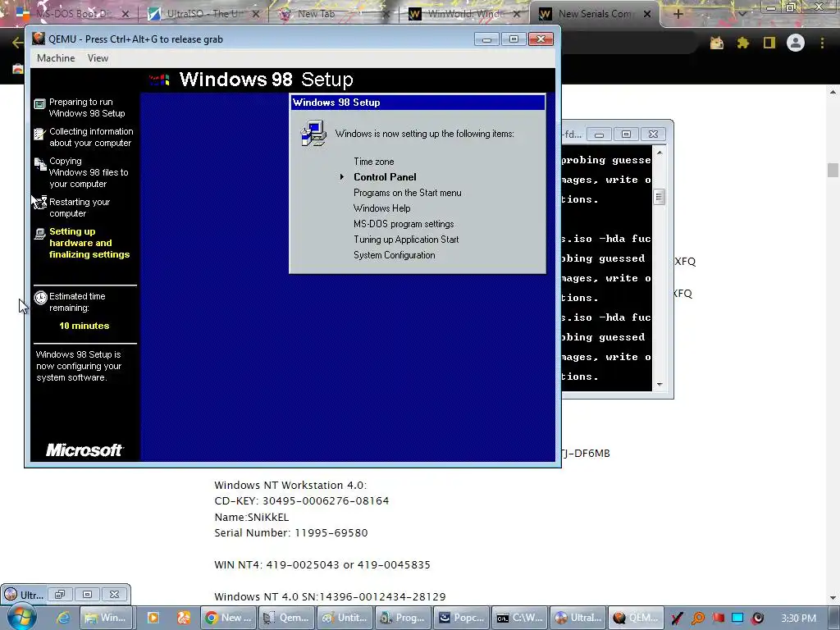Screen dimensions: 840x630
Task: Open the 3:30 PM system clock
Action: tap(799, 619)
